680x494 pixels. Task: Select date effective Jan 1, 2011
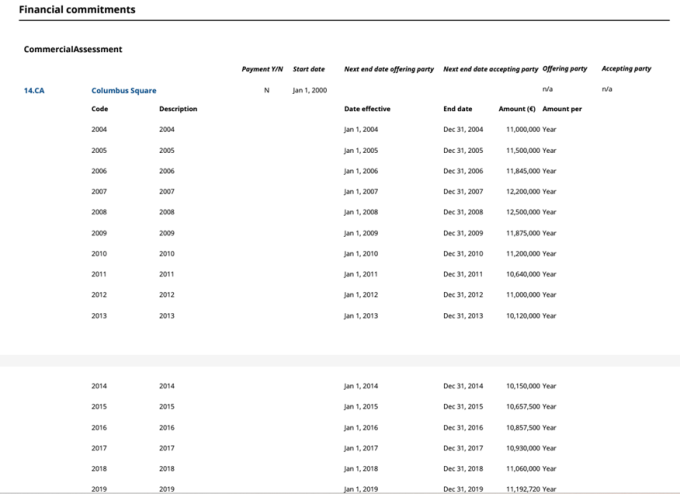tap(361, 274)
